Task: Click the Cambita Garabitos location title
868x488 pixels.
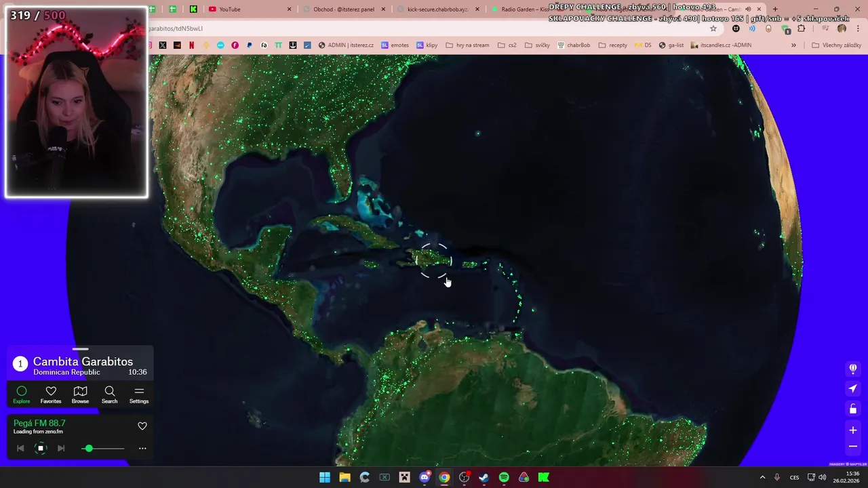Action: coord(83,362)
